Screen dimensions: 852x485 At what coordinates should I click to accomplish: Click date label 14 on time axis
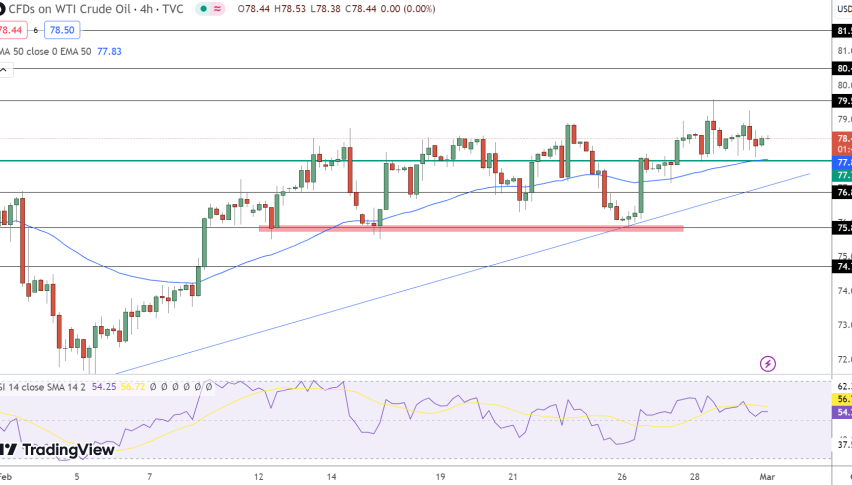point(331,477)
